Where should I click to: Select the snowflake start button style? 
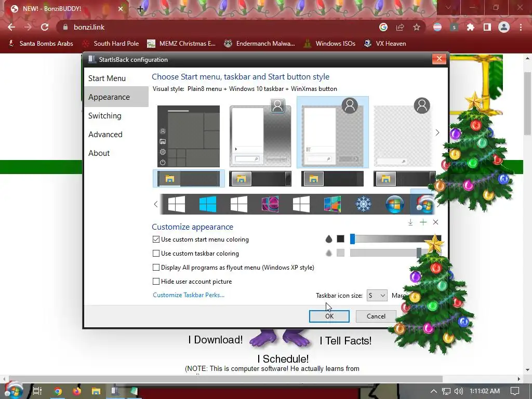pos(363,204)
